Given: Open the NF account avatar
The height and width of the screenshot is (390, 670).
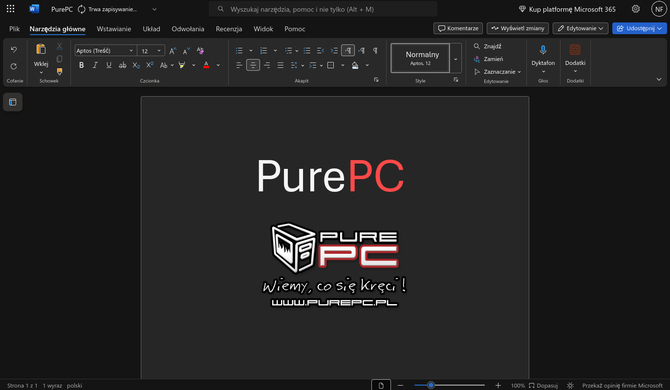Looking at the screenshot, I should pyautogui.click(x=659, y=9).
